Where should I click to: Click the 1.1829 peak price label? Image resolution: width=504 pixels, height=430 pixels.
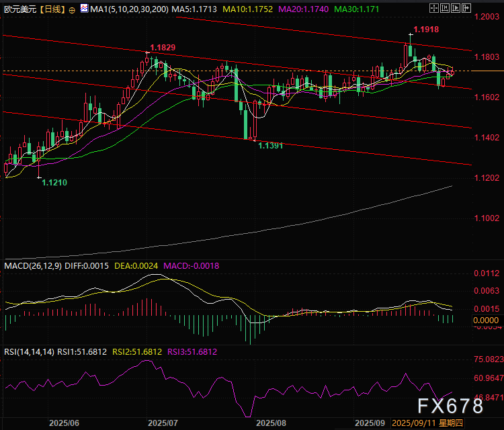pos(163,48)
